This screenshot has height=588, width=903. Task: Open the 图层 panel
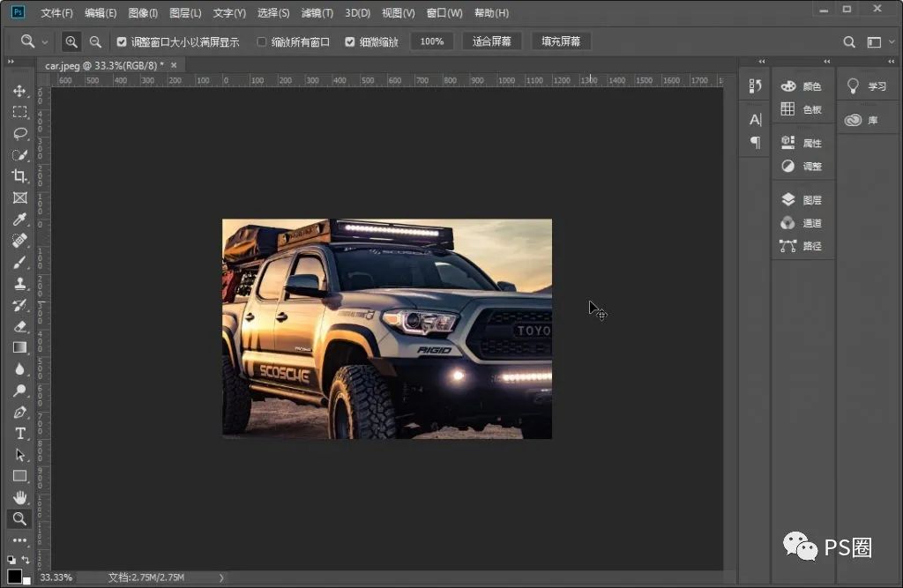(x=802, y=200)
